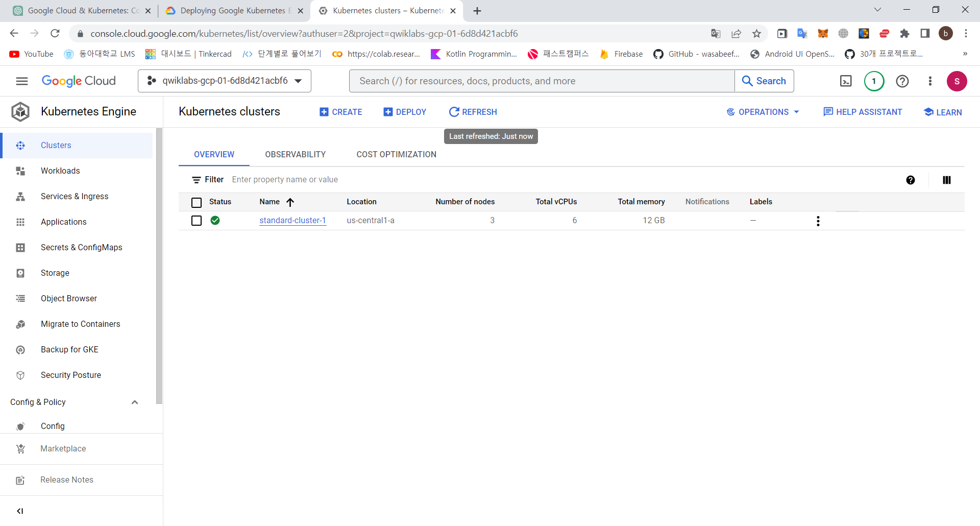Open the YouTube bookmark
This screenshot has height=526, width=980.
[31, 54]
